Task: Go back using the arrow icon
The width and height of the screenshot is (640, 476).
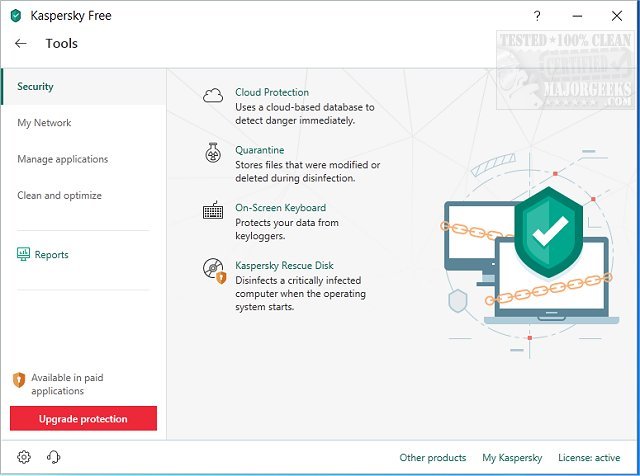Action: point(21,44)
